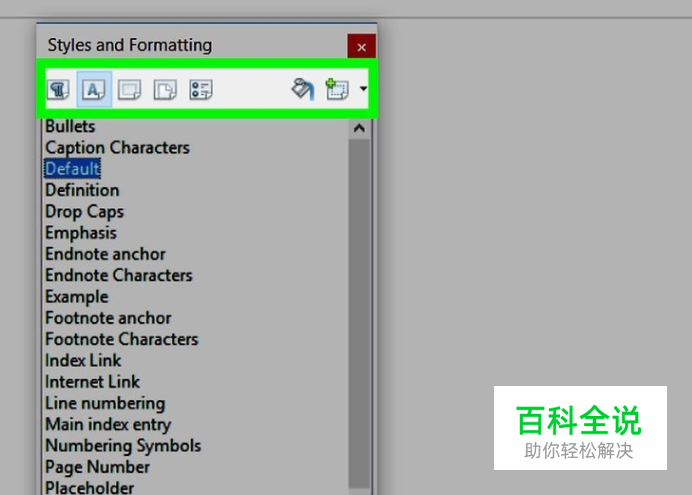This screenshot has width=692, height=495.
Task: Select Caption Characters style
Action: coord(117,147)
